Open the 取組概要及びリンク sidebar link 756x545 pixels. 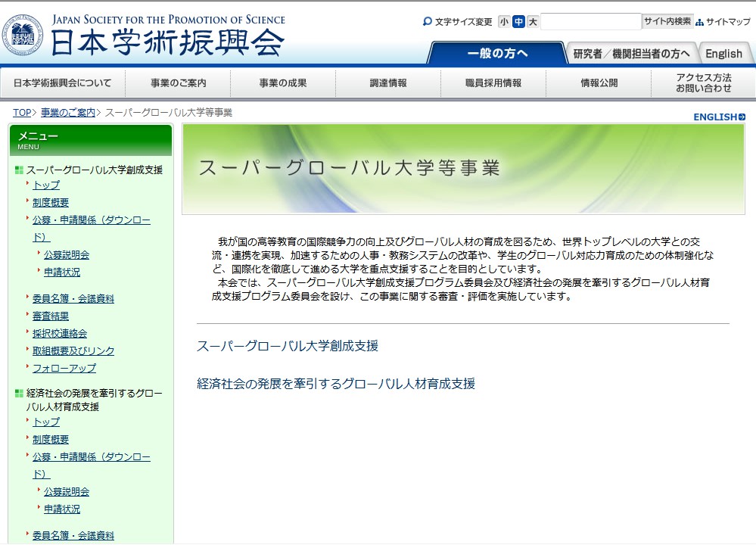[x=73, y=350]
